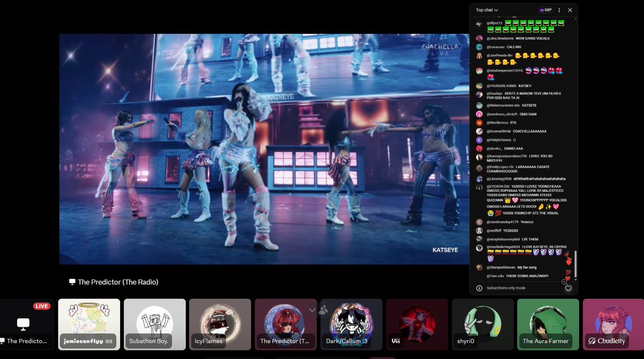The width and height of the screenshot is (644, 359).
Task: Click @Gaabiyz 'GENTE A MANON' message
Action: (x=518, y=96)
